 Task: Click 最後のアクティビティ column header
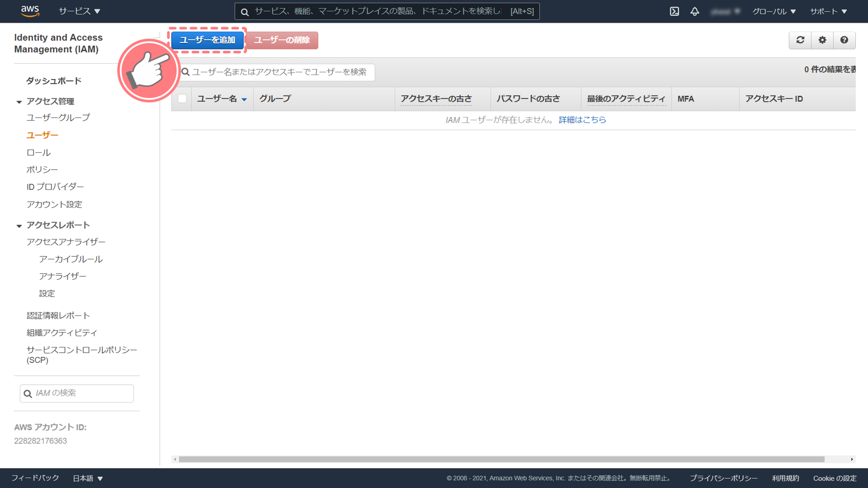(626, 99)
